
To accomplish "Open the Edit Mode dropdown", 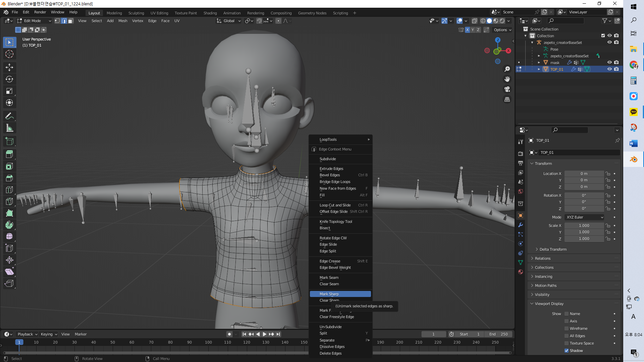I will tap(34, 21).
